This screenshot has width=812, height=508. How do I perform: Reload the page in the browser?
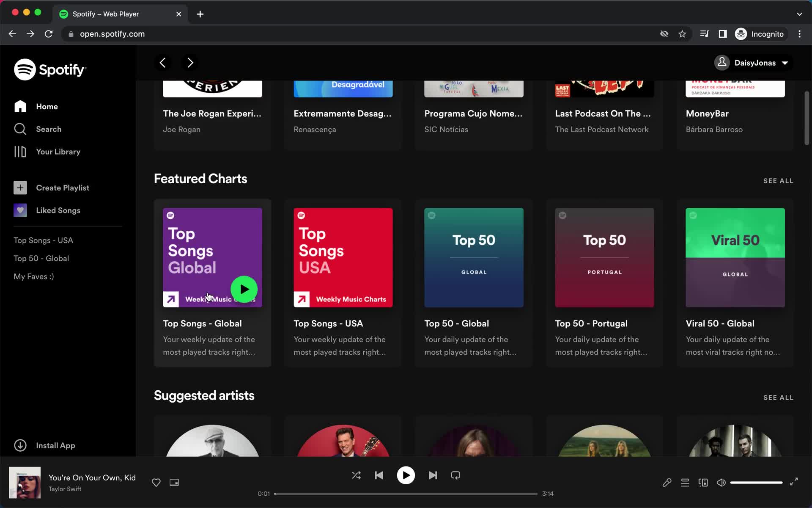coord(49,34)
